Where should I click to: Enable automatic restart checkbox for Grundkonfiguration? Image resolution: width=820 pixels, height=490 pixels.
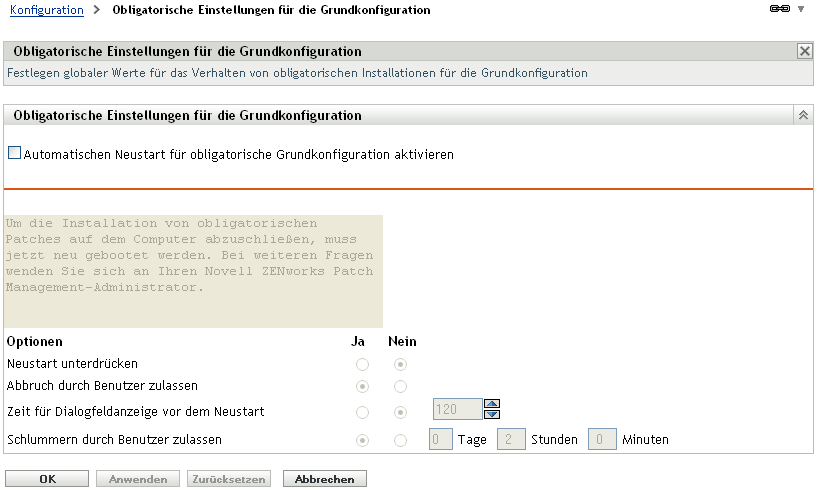click(x=15, y=153)
